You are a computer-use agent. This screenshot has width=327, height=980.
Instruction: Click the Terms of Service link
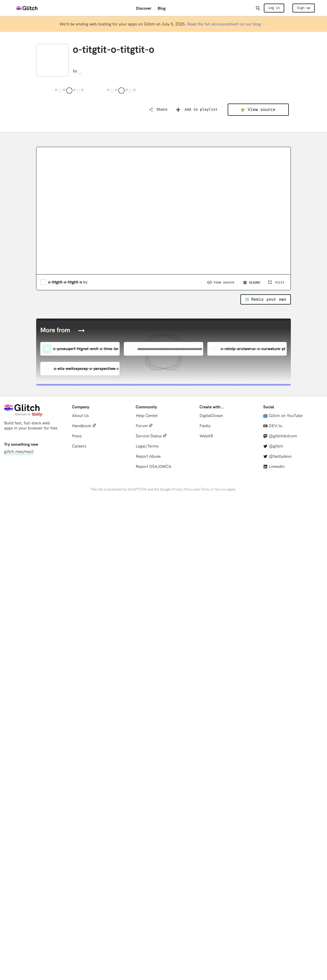[x=213, y=490]
